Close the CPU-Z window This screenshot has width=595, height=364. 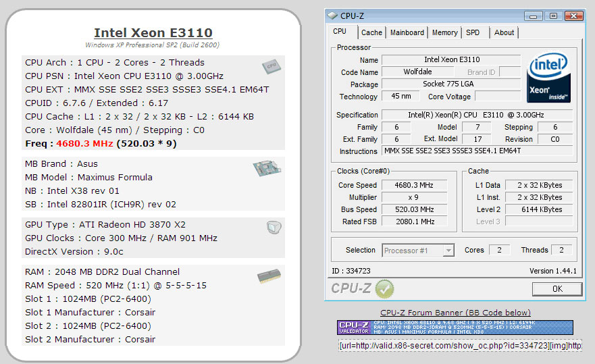[x=574, y=16]
